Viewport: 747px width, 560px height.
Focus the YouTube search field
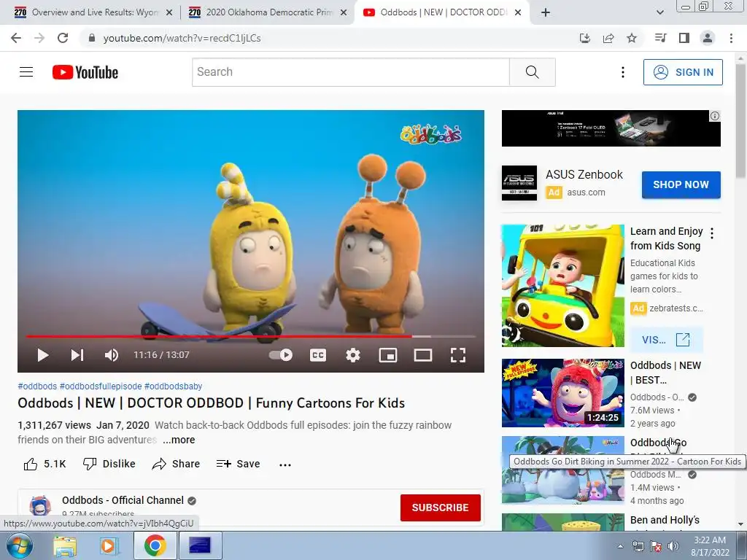click(x=351, y=72)
